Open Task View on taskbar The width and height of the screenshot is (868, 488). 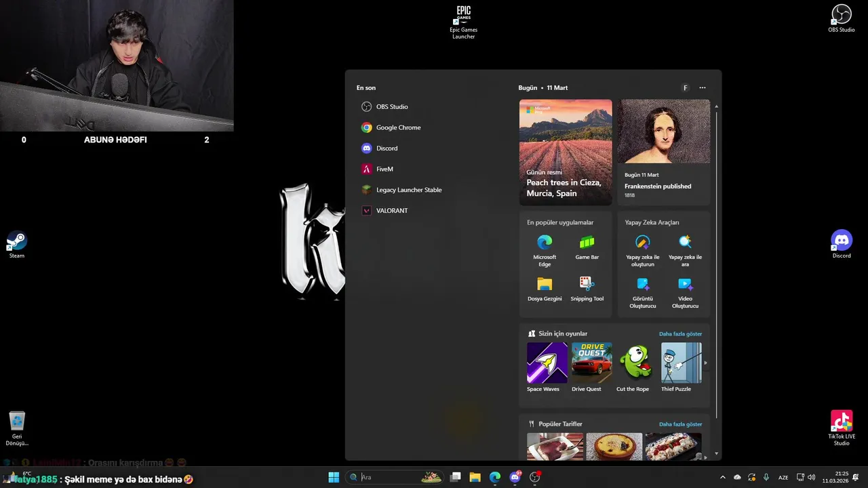click(456, 477)
